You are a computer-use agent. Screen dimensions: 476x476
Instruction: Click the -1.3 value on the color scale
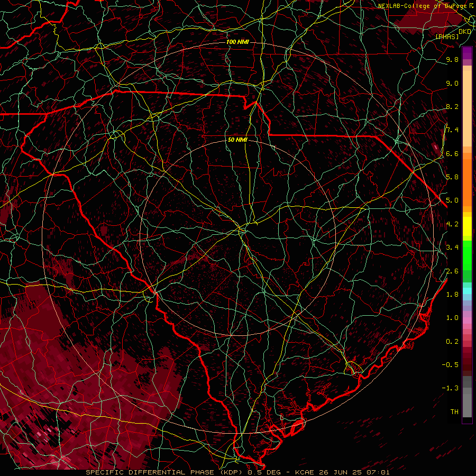[450, 388]
